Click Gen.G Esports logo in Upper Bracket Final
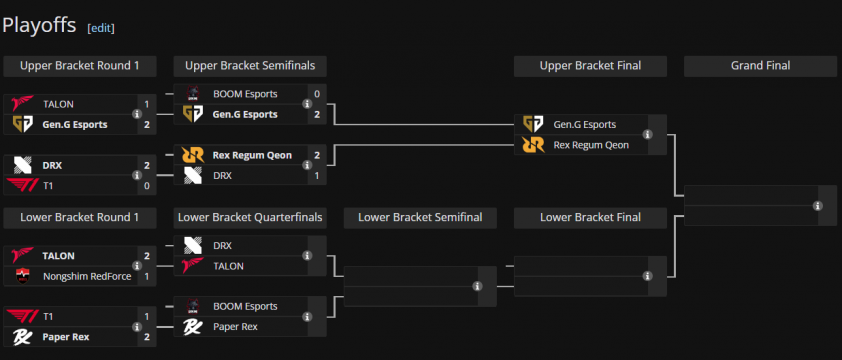 tap(533, 124)
